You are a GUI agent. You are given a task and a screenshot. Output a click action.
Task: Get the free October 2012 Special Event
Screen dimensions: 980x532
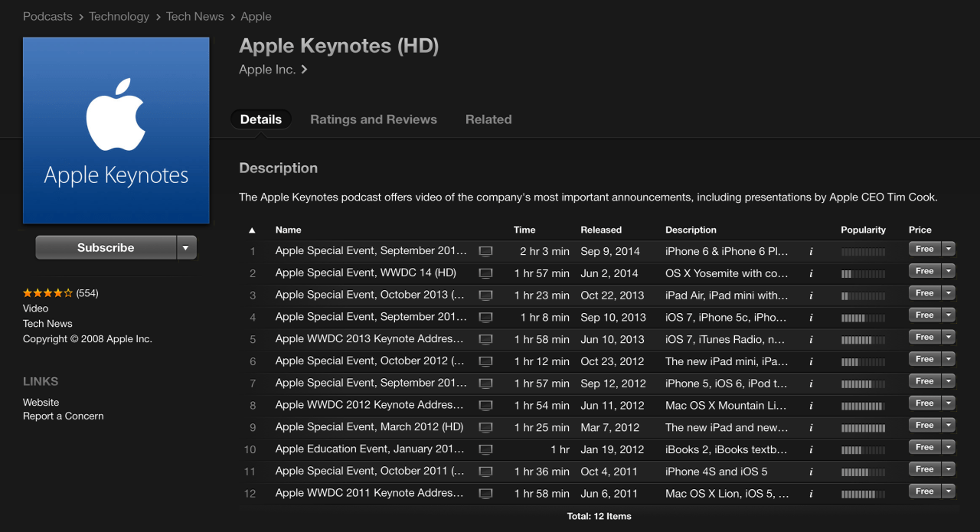(x=924, y=359)
